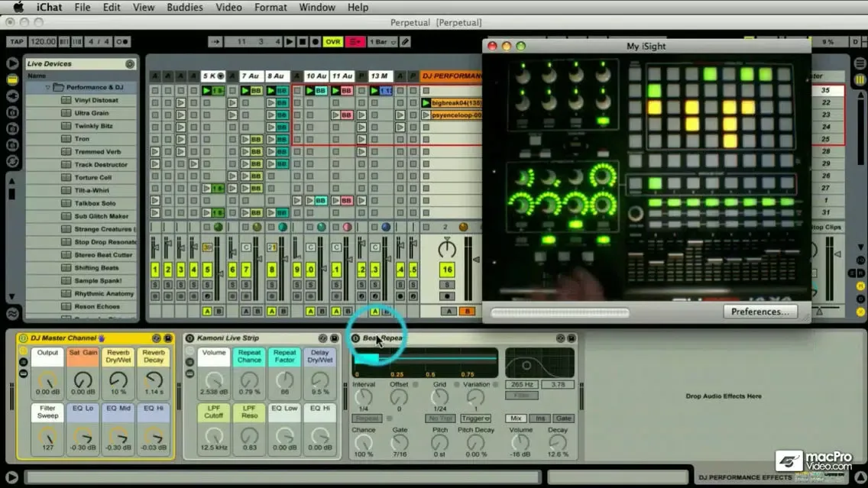Click the 5 K track header dropdown
Viewport: 868px width, 488px height.
coord(220,76)
